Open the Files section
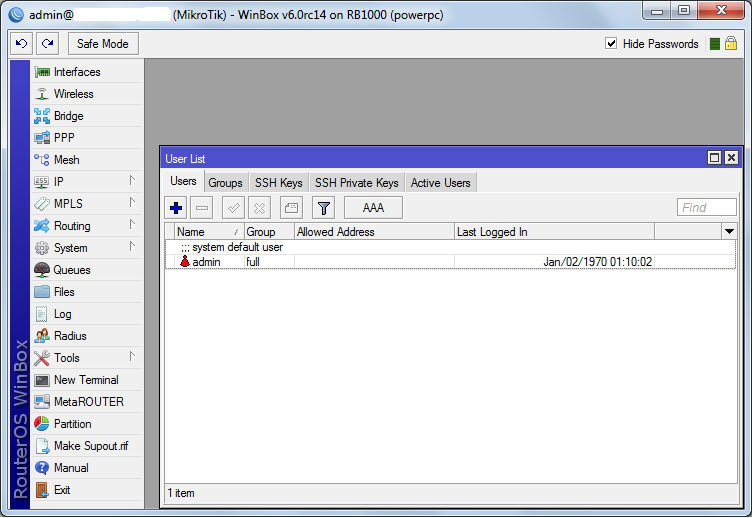Screen dimensions: 756x518 pyautogui.click(x=87, y=292)
